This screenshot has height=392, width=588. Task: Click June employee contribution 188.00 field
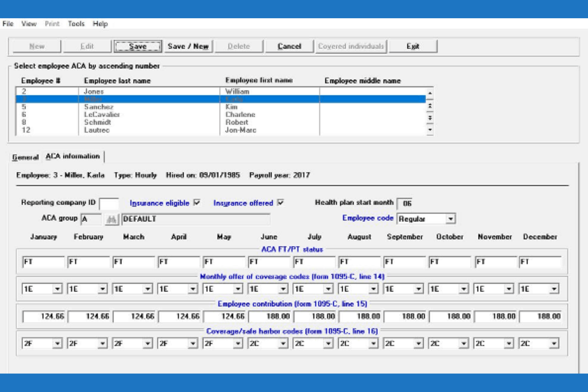pyautogui.click(x=269, y=317)
